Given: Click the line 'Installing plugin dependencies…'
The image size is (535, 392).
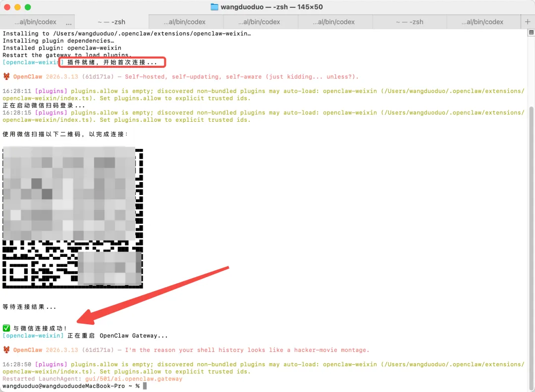Looking at the screenshot, I should [58, 41].
